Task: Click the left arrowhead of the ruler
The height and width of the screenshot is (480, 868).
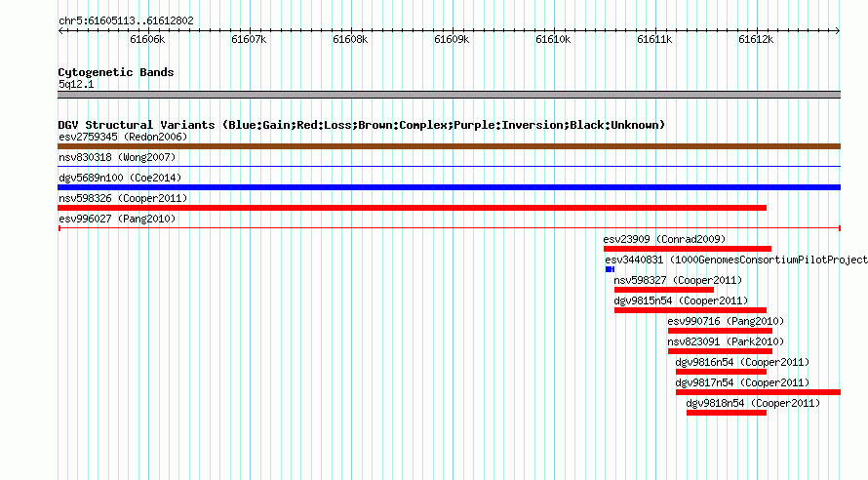Action: (x=60, y=30)
